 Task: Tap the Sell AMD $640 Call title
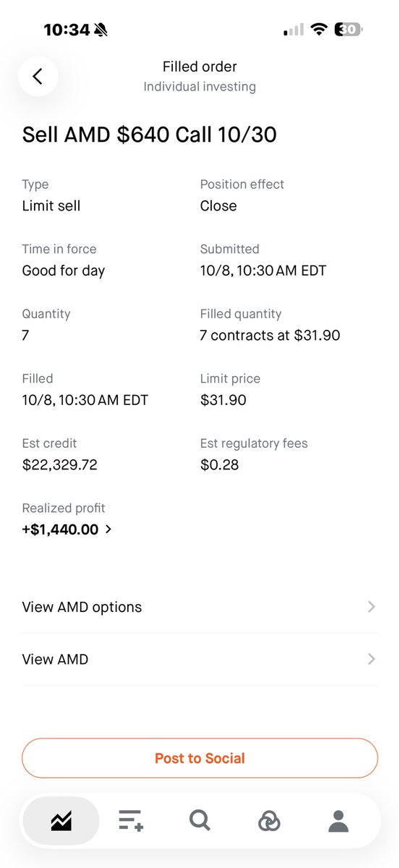[150, 135]
